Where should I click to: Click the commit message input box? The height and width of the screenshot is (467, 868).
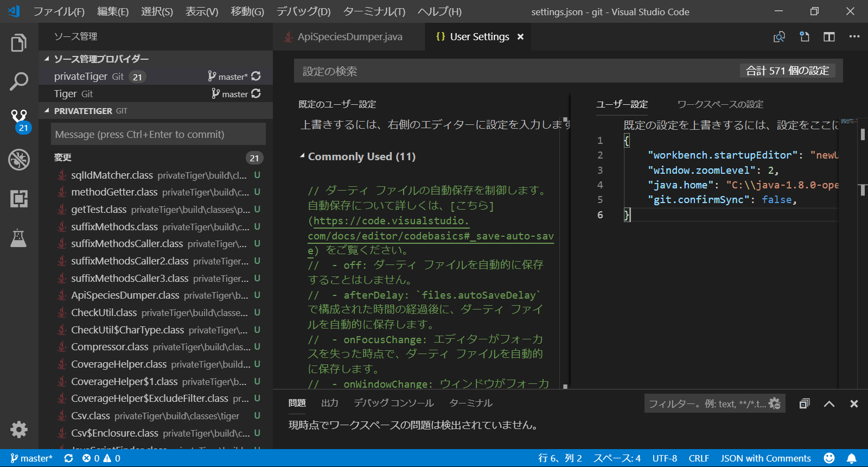158,134
